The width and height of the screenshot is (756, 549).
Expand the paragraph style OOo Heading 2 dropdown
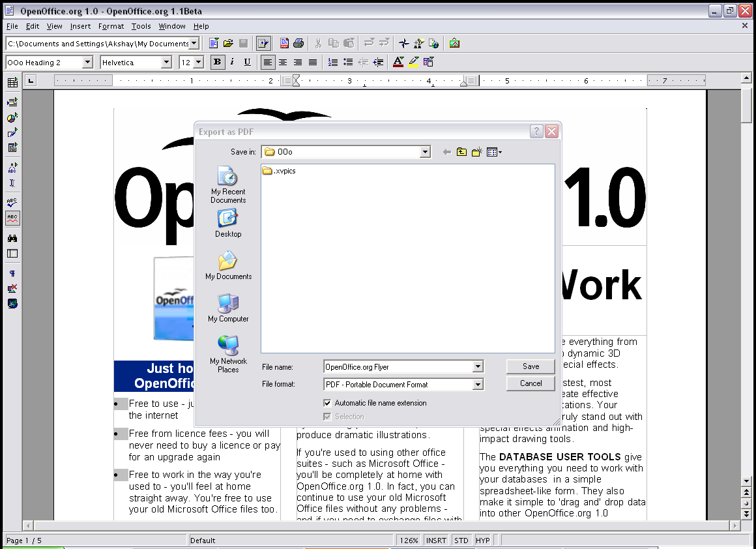coord(87,62)
